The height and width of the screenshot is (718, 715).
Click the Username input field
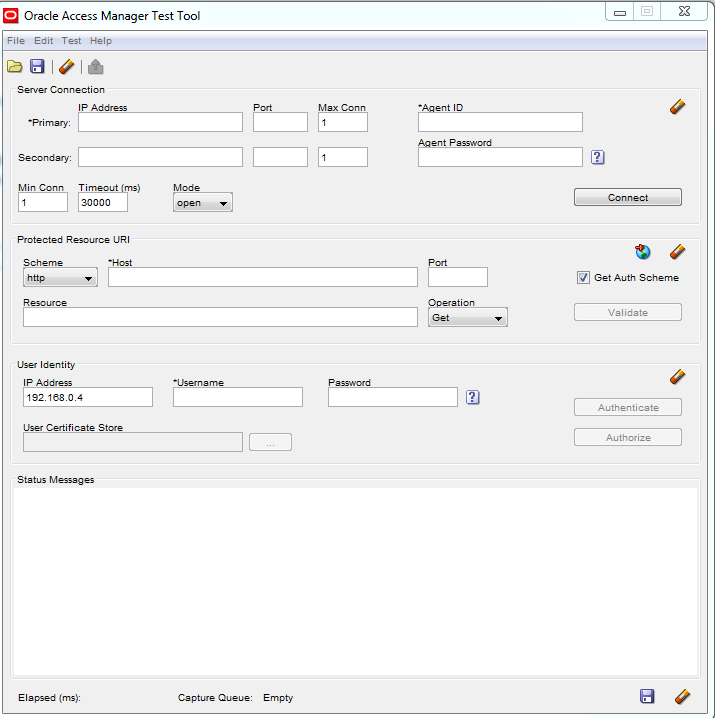pos(238,397)
